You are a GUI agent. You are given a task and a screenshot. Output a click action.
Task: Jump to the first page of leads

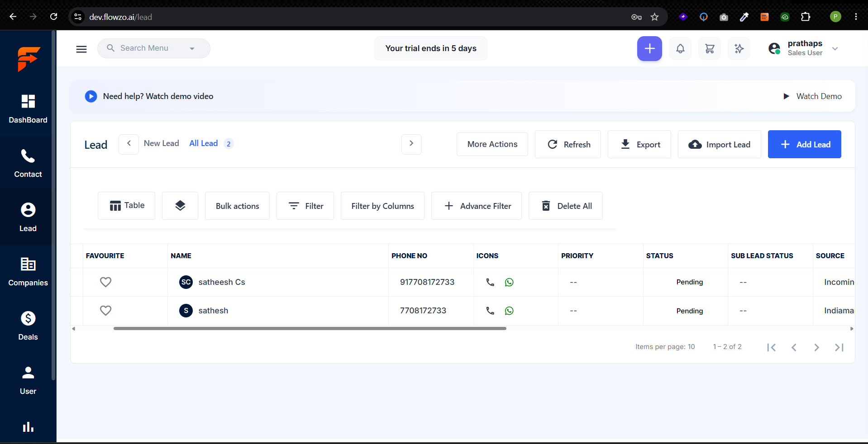(772, 347)
